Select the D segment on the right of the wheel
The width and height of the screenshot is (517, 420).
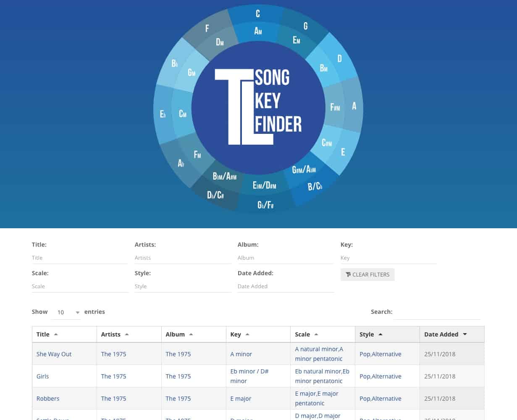pos(339,59)
